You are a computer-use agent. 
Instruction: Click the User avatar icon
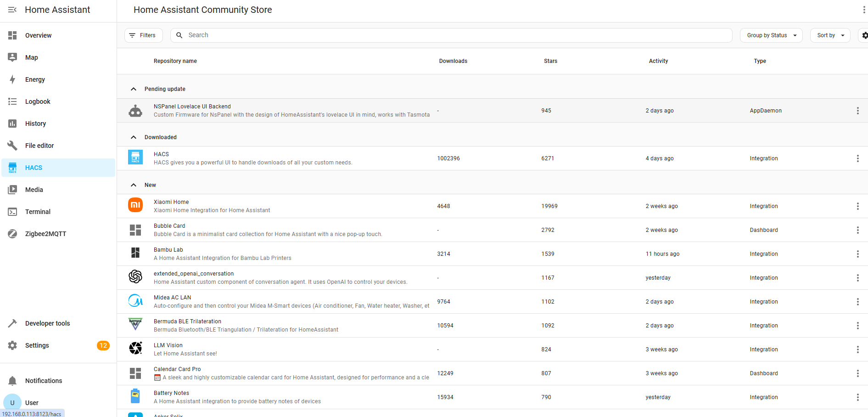tap(12, 403)
